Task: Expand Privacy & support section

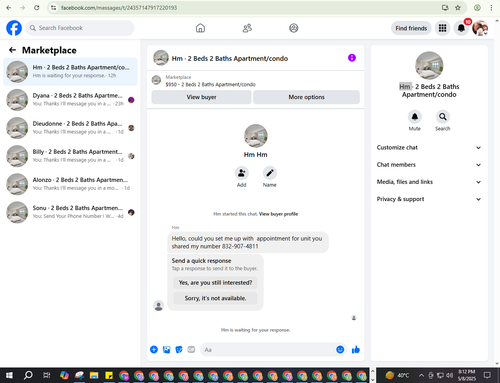Action: click(429, 199)
